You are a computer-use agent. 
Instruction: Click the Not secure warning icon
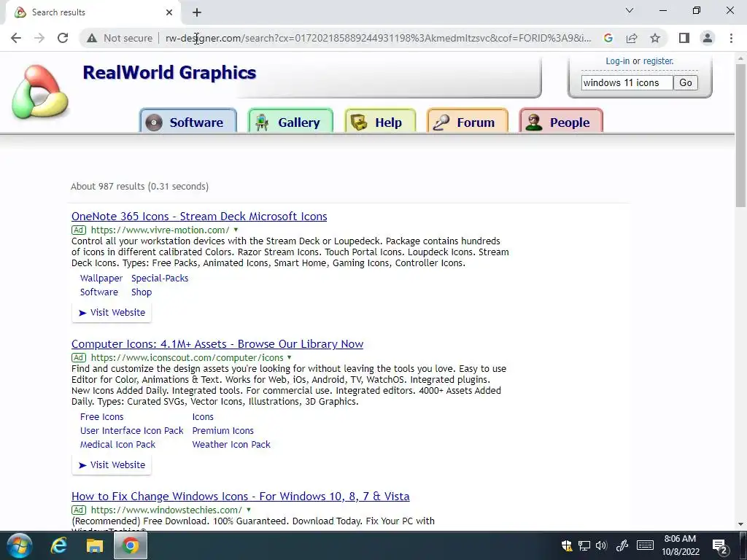[x=92, y=38]
